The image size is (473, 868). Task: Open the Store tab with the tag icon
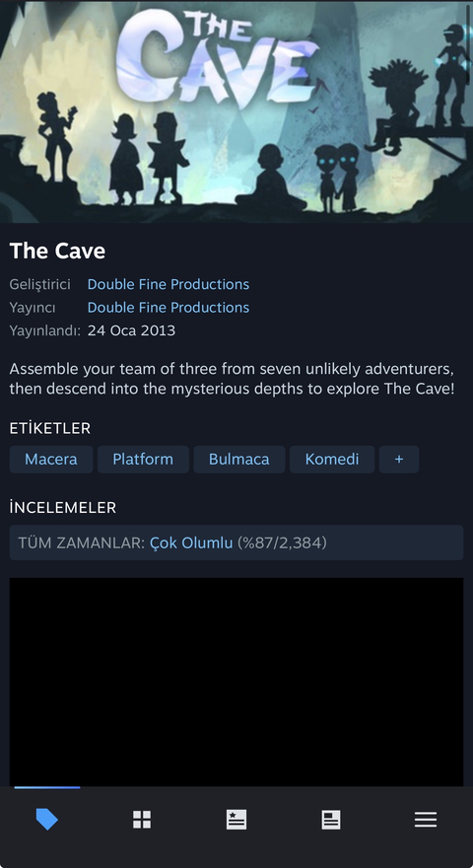point(47,819)
